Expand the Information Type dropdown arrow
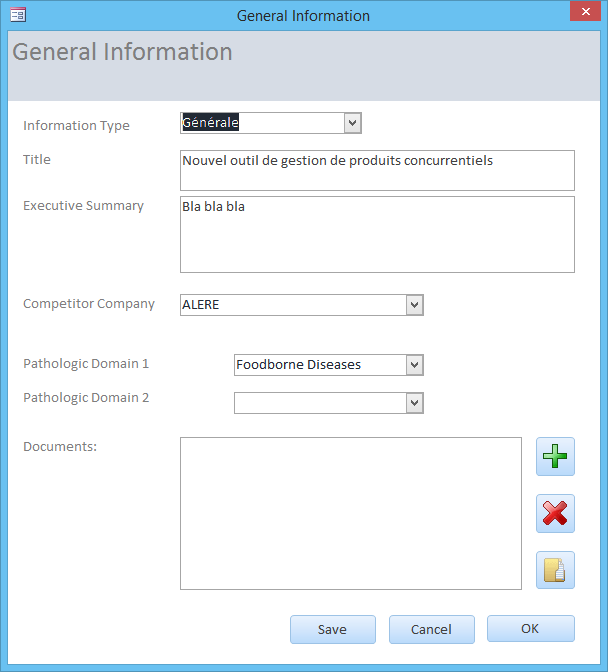 pyautogui.click(x=353, y=123)
